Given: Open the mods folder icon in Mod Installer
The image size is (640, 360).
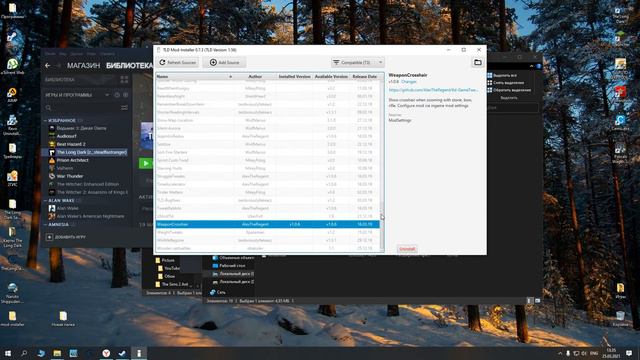Looking at the screenshot, I should [478, 62].
